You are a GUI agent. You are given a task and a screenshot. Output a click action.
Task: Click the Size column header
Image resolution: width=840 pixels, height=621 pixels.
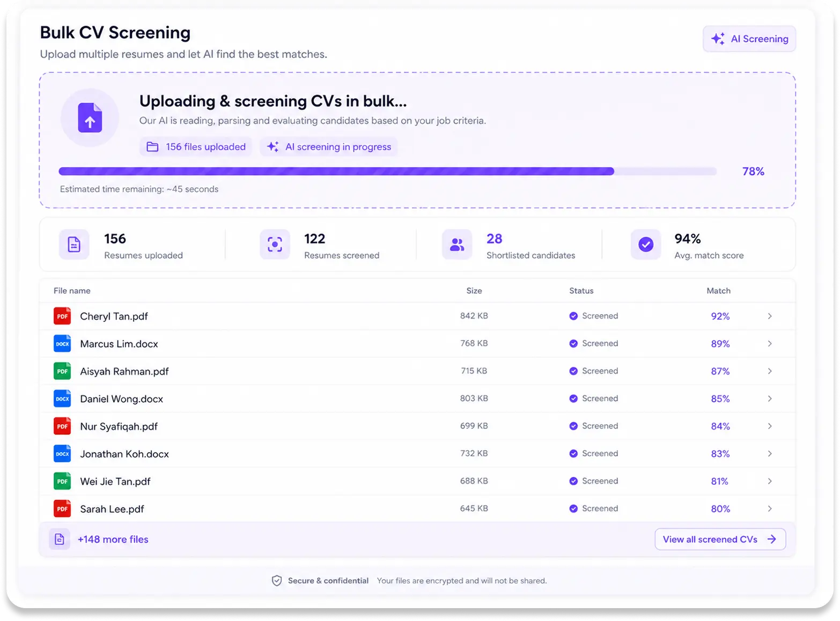(x=474, y=291)
